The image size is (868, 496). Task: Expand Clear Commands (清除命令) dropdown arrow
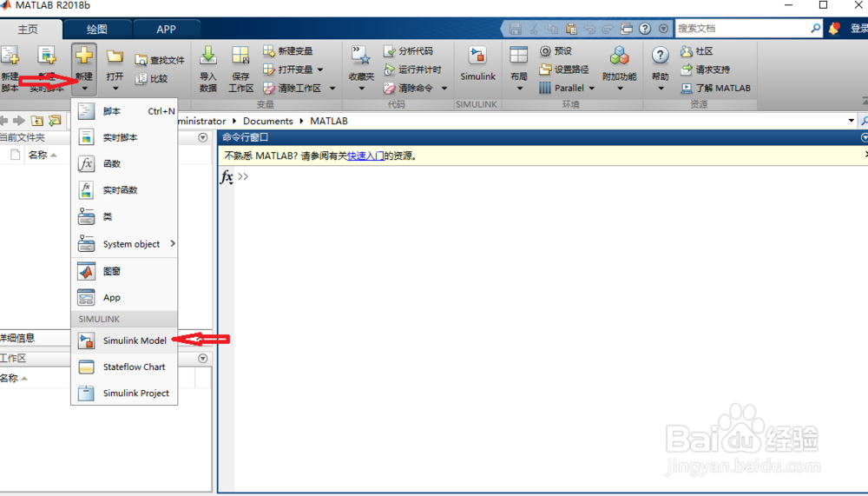pyautogui.click(x=444, y=88)
